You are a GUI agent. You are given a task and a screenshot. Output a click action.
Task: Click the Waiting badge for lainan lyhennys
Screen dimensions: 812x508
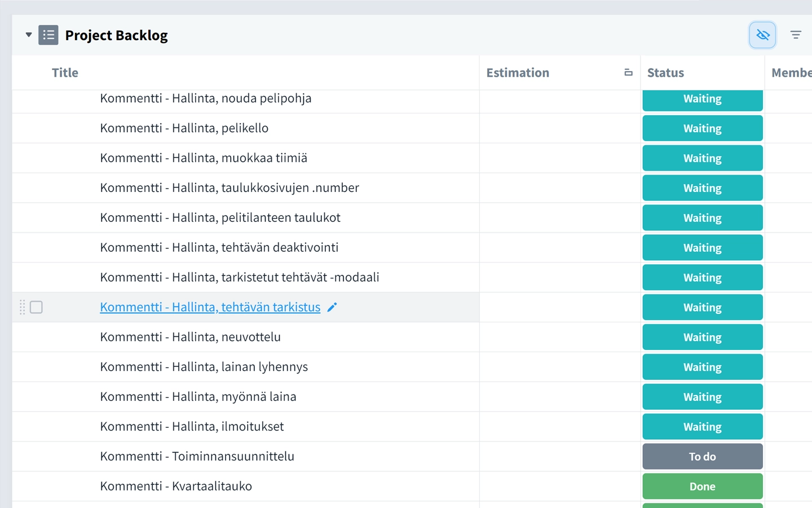(702, 366)
